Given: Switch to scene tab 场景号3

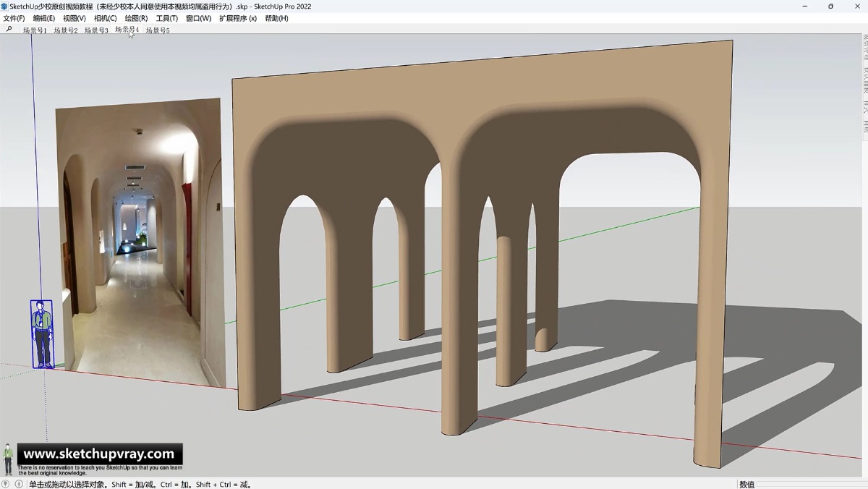Looking at the screenshot, I should click(x=96, y=30).
